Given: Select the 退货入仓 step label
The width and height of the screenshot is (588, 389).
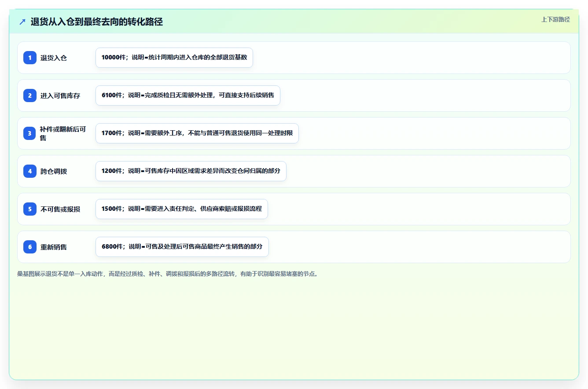Looking at the screenshot, I should click(54, 58).
